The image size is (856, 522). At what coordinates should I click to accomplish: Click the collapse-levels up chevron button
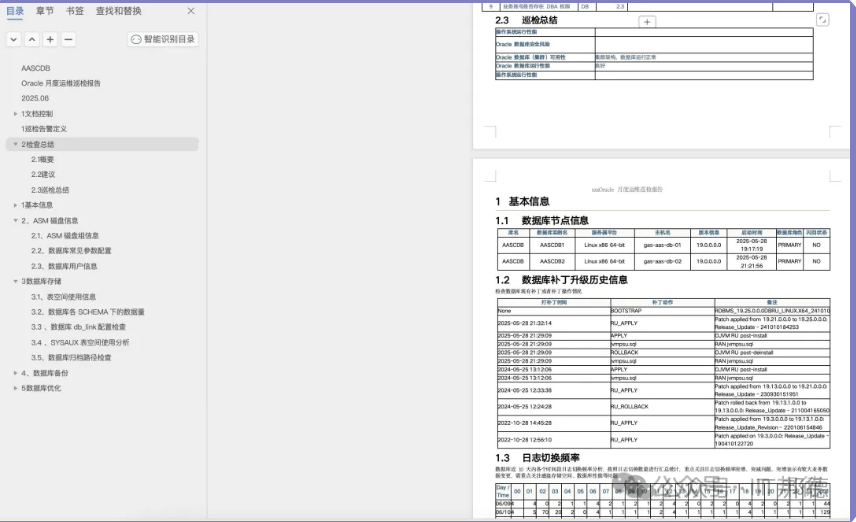click(x=32, y=39)
